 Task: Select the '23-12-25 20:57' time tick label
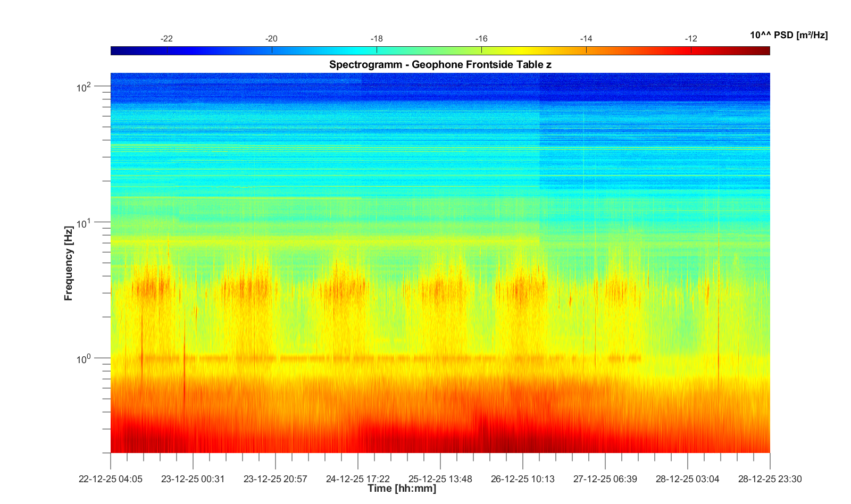pos(275,479)
